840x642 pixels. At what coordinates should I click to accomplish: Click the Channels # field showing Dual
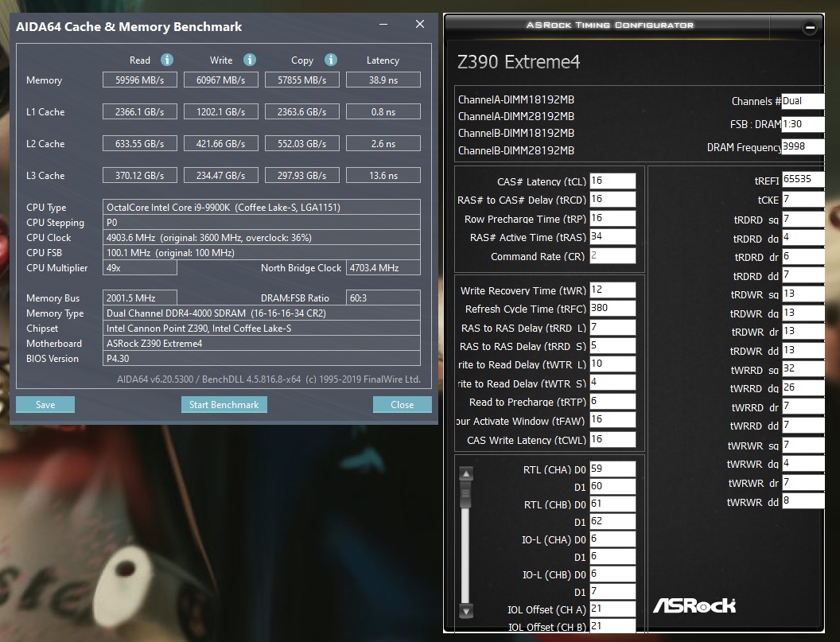point(803,101)
